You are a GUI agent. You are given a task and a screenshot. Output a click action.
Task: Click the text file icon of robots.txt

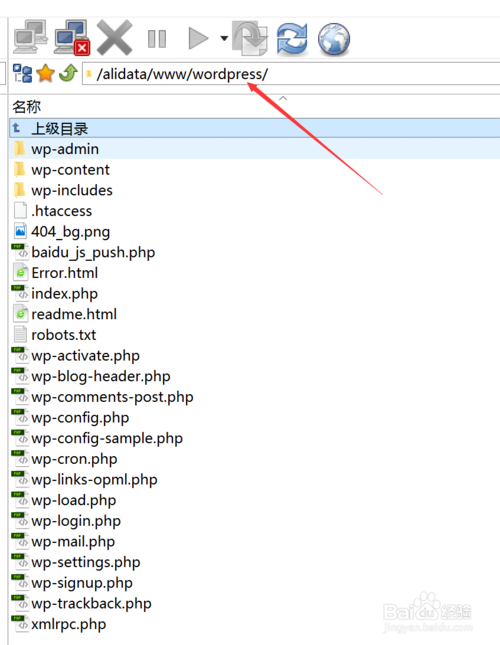point(20,335)
